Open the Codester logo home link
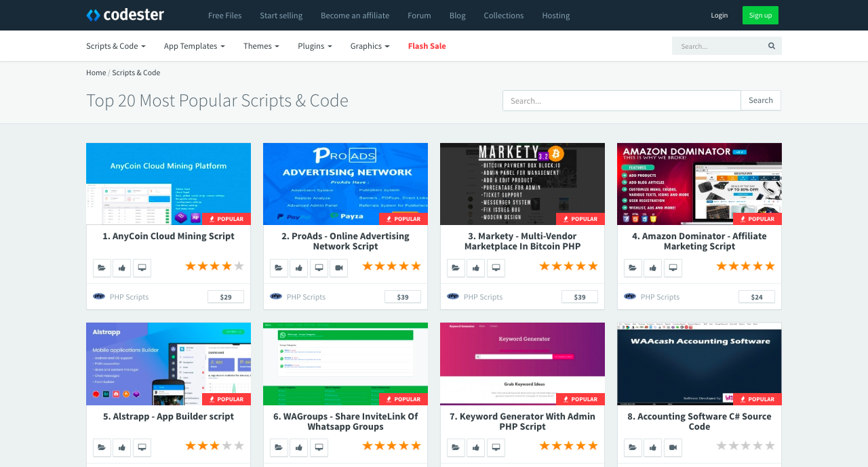The image size is (868, 467). 125,15
